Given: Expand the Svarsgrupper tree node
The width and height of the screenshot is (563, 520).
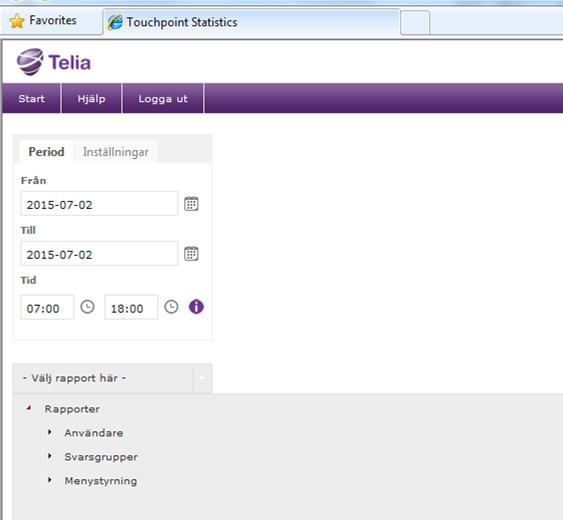Looking at the screenshot, I should tap(50, 456).
